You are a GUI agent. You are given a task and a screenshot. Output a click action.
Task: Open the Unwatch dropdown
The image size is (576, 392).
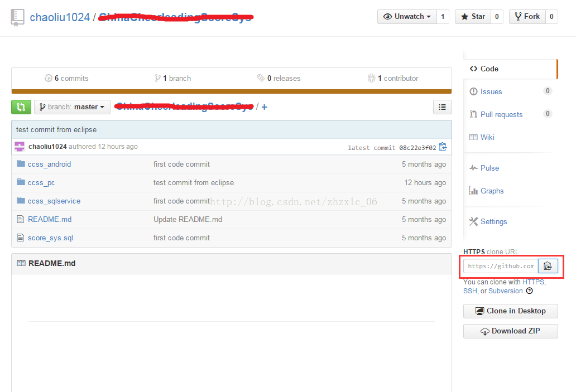[x=407, y=17]
